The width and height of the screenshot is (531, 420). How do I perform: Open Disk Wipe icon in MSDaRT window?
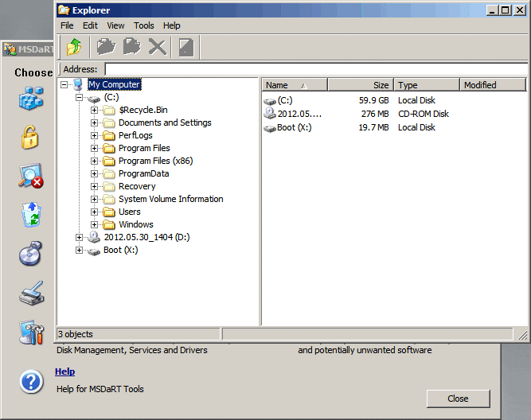pyautogui.click(x=32, y=293)
